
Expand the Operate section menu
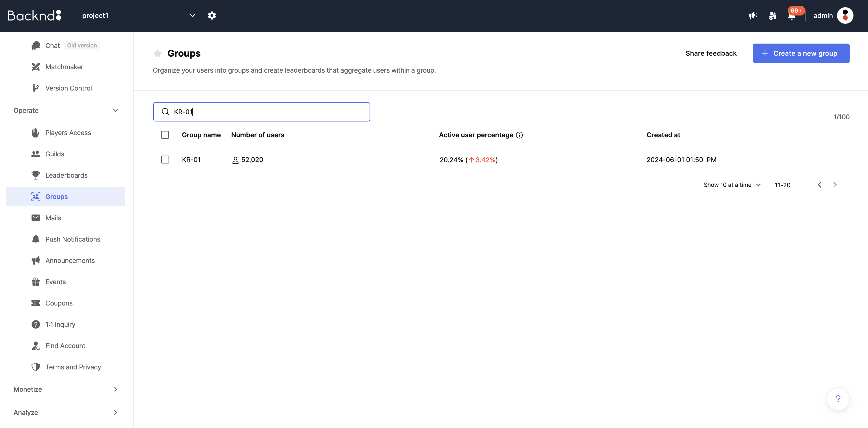click(x=115, y=110)
